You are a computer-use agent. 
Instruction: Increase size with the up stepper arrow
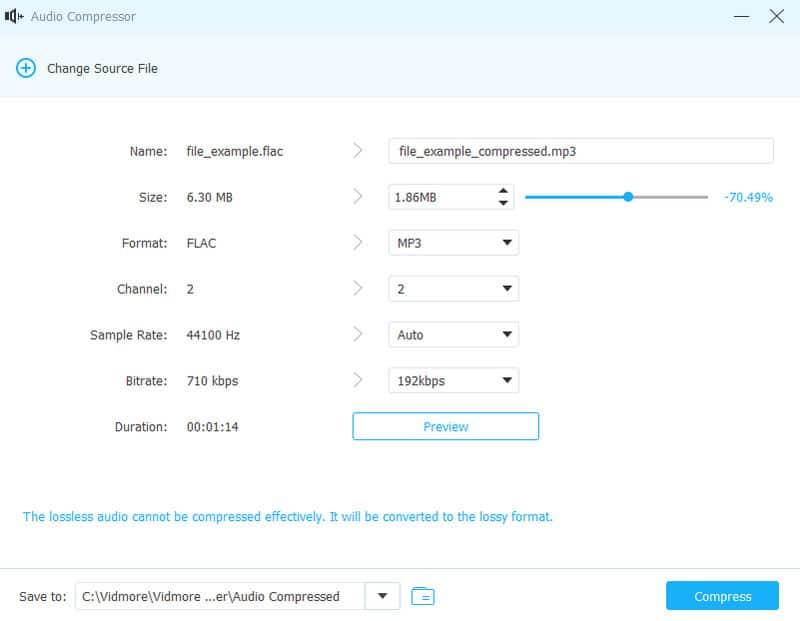503,191
